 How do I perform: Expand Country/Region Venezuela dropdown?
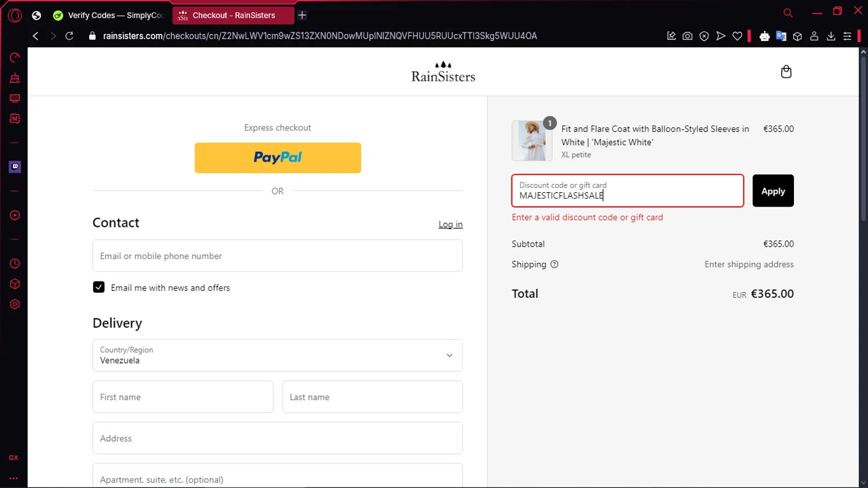(x=278, y=355)
